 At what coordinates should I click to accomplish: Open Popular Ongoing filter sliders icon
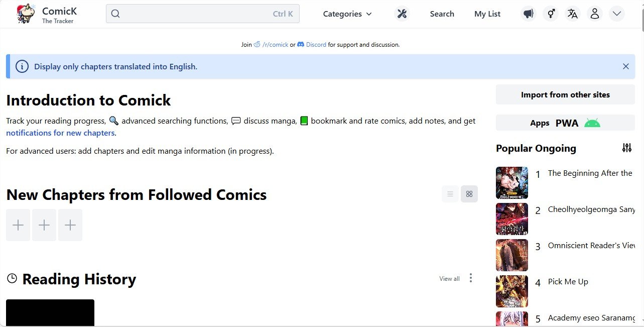[x=627, y=148]
